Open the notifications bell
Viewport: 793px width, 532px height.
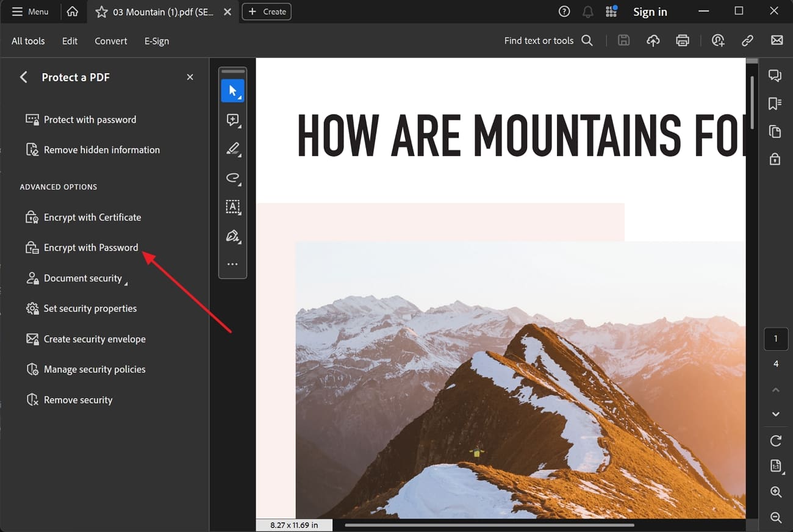[587, 12]
